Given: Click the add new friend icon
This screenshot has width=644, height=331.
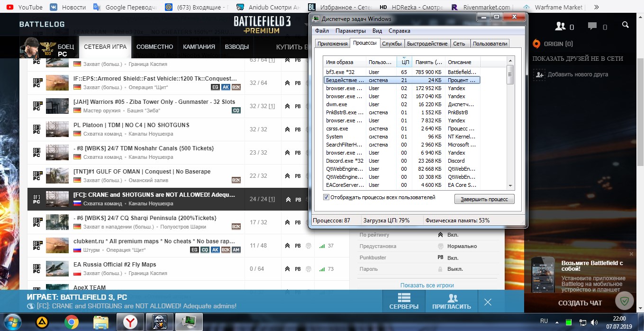Looking at the screenshot, I should point(539,74).
